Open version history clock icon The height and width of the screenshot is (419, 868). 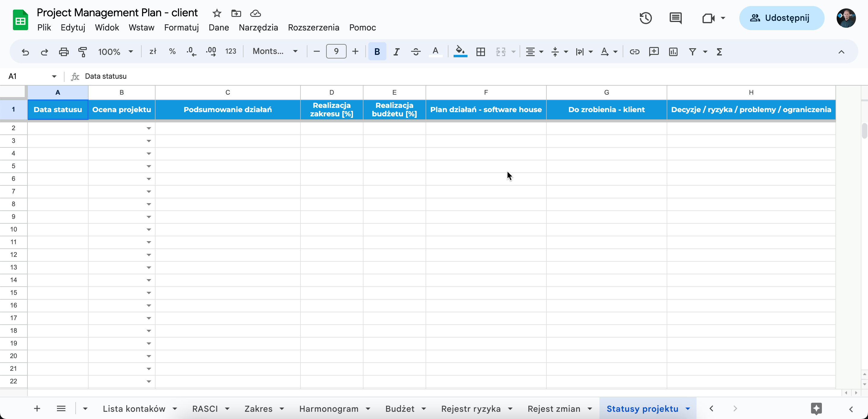pos(645,18)
